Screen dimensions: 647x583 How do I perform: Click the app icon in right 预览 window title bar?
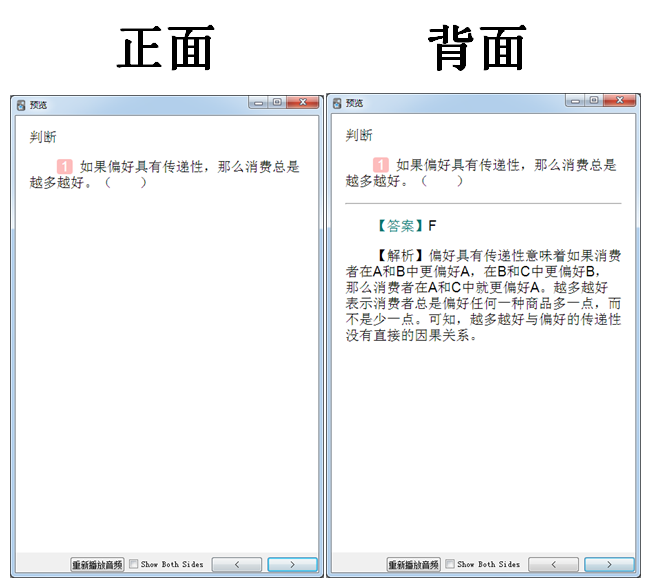(337, 103)
